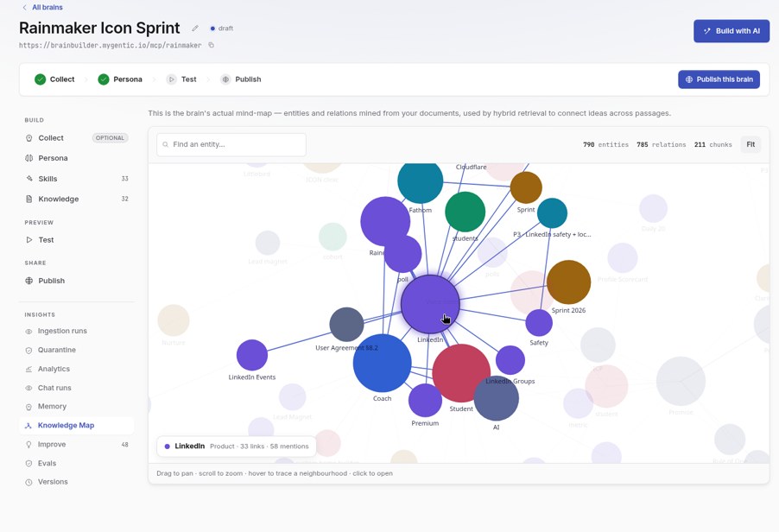Click the Skills sidebar icon
This screenshot has height=532, width=779.
[x=28, y=178]
